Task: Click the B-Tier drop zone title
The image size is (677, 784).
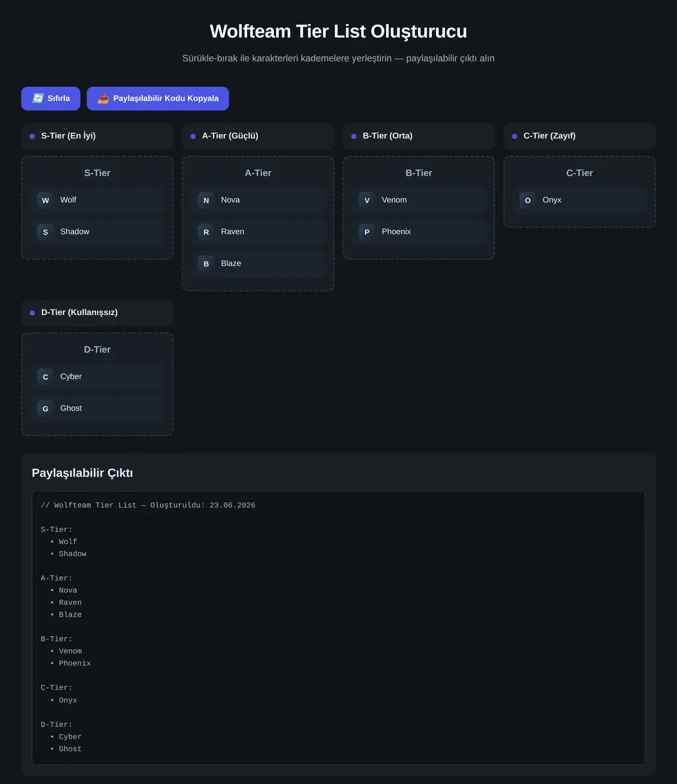Action: point(419,173)
